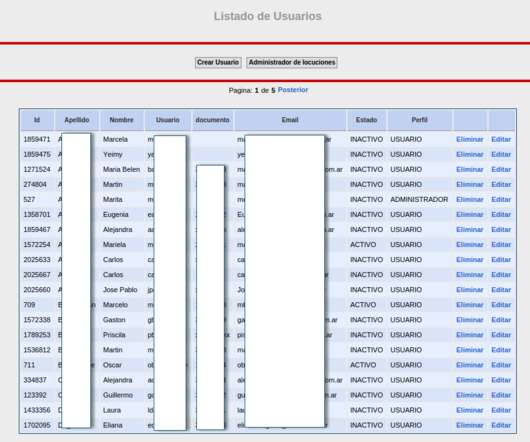Viewport: 530px width, 442px height.
Task: Click the Crear Usuario button
Action: pyautogui.click(x=218, y=63)
